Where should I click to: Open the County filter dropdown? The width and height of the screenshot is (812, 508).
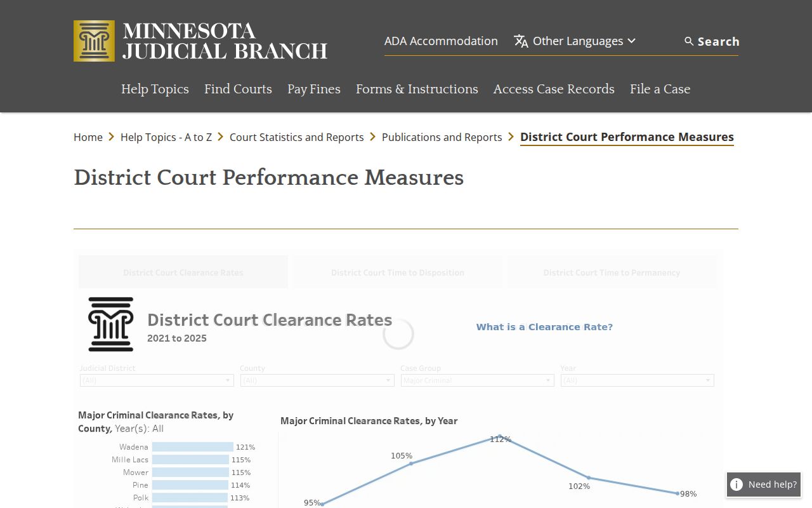tap(317, 380)
